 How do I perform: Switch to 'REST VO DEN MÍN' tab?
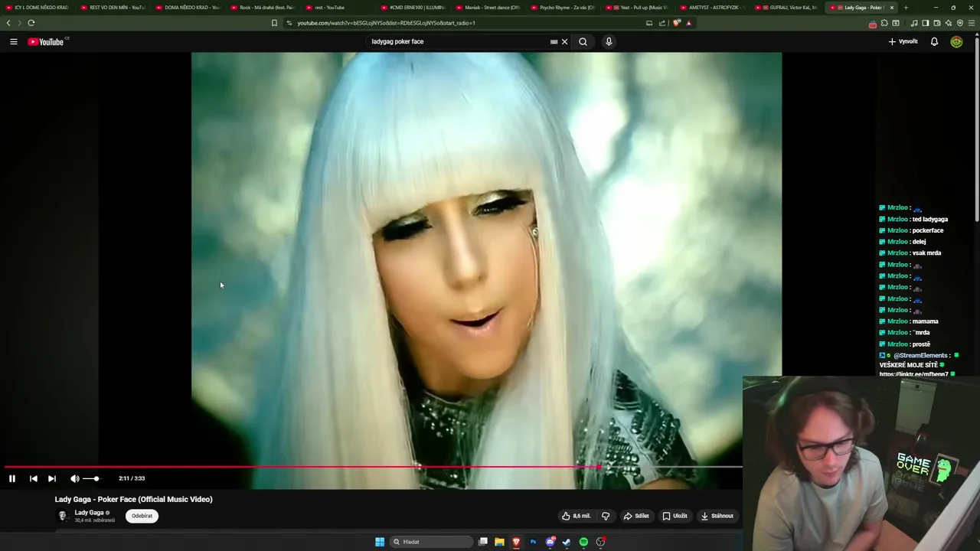[x=113, y=8]
